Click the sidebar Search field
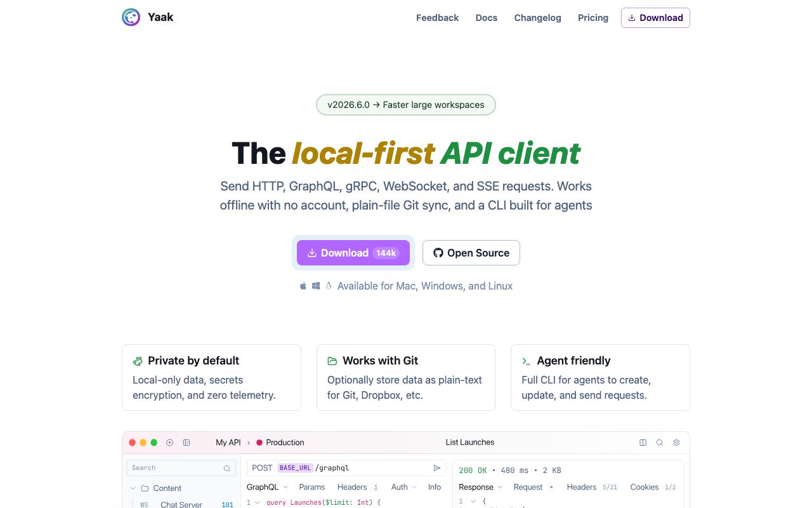Screen dimensions: 812x508 [x=181, y=468]
